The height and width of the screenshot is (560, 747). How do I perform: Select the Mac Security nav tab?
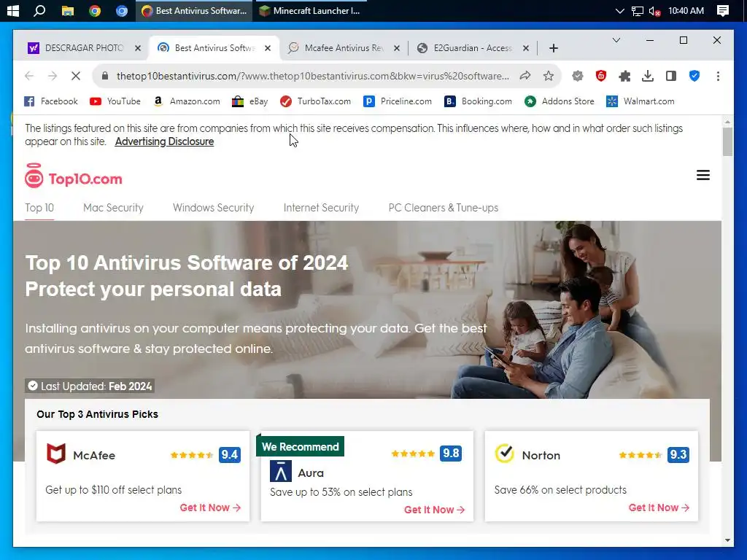(x=113, y=208)
